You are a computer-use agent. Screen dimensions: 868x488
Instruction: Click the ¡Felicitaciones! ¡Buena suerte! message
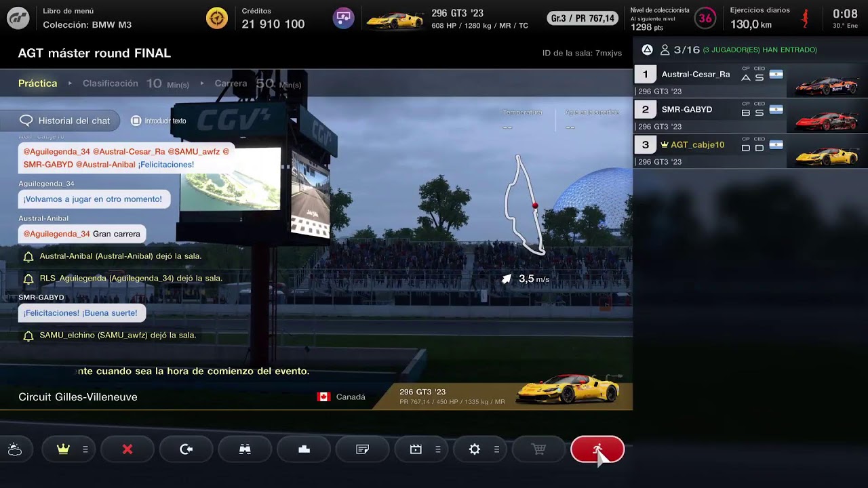tap(81, 313)
